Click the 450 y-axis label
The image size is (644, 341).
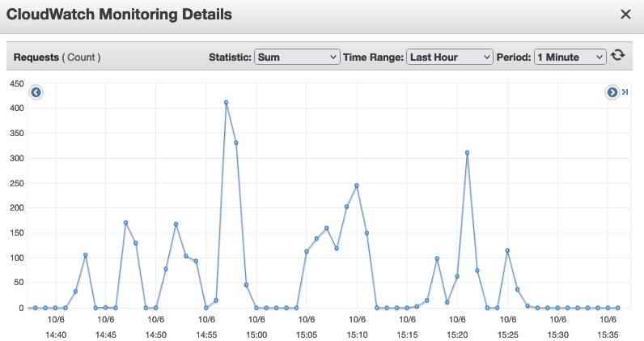[17, 83]
